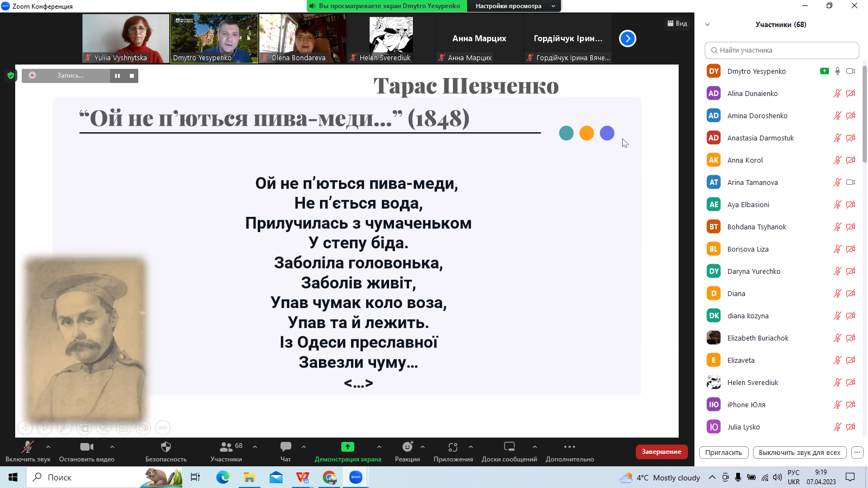Click the encryption green shield icon
Viewport: 868px width, 488px height.
click(x=11, y=75)
